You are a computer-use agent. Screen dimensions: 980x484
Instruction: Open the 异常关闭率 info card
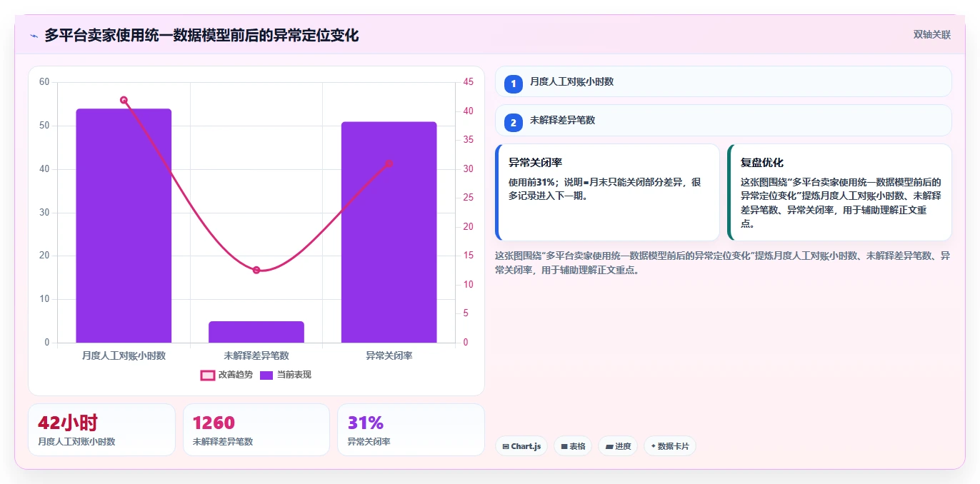click(x=607, y=193)
